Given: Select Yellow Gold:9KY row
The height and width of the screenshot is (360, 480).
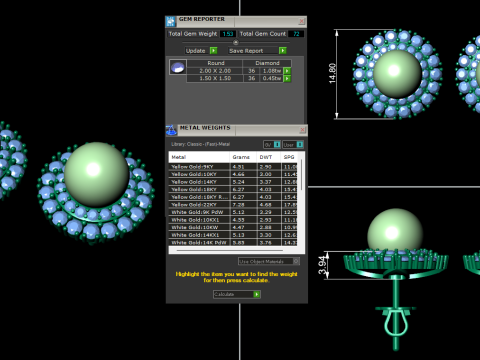Looking at the screenshot, I should (233, 167).
